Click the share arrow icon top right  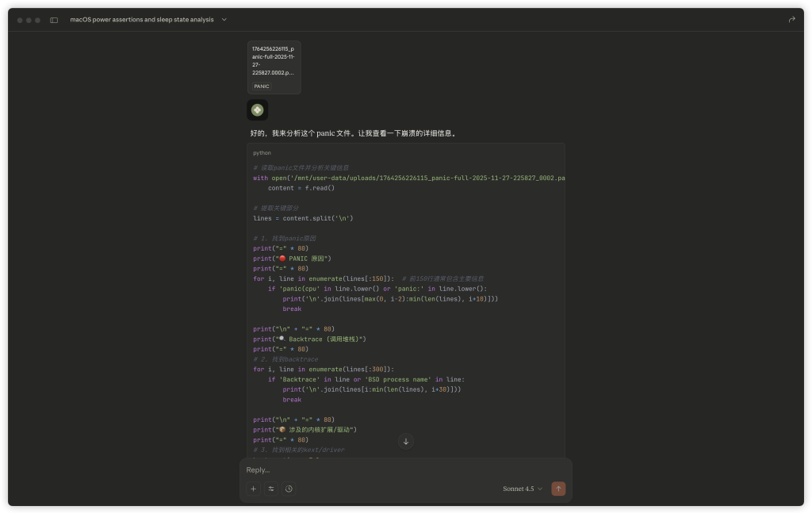791,20
